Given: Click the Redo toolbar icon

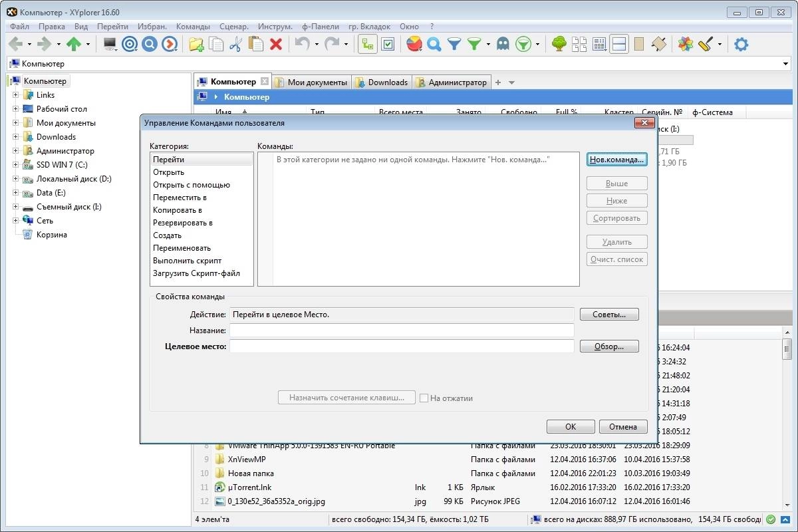Looking at the screenshot, I should click(331, 45).
